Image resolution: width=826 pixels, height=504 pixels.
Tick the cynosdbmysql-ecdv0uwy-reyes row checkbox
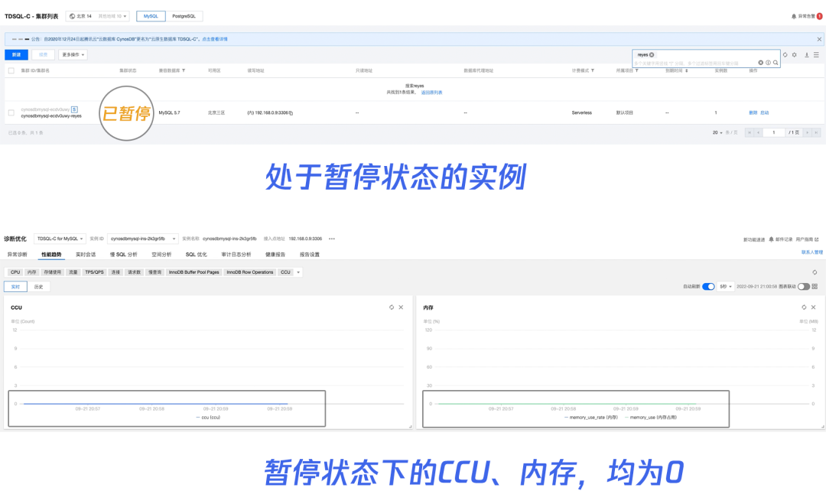(11, 112)
